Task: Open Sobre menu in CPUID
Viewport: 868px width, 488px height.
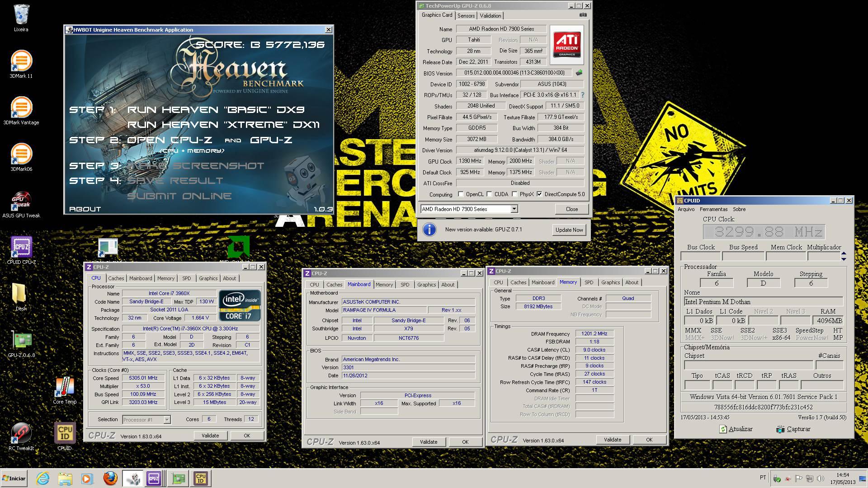Action: 739,209
